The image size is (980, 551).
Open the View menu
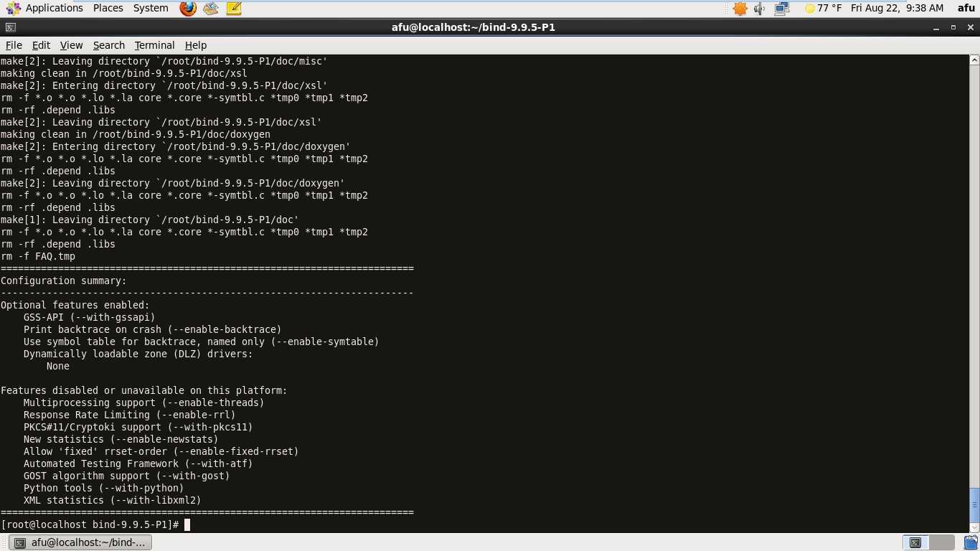(x=71, y=44)
